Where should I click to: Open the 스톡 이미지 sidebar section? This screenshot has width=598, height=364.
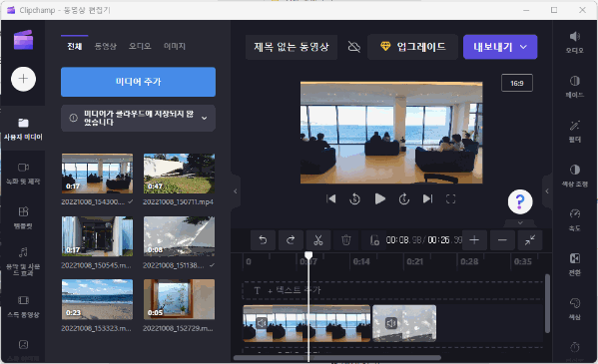point(23,350)
